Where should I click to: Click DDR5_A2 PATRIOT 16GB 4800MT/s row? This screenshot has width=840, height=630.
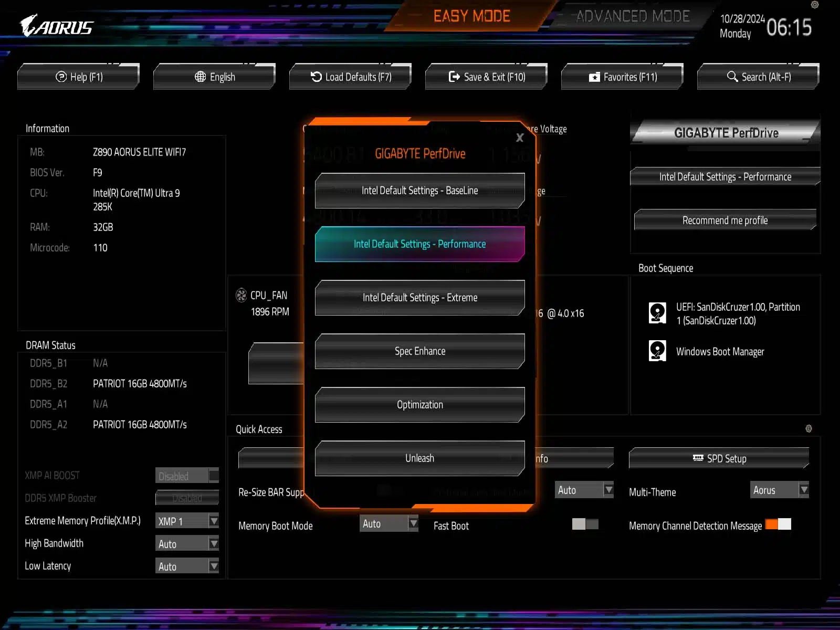109,425
